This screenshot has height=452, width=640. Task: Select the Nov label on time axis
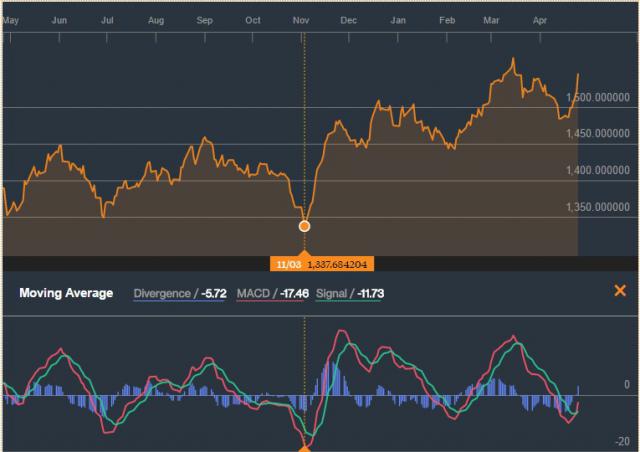pos(301,19)
